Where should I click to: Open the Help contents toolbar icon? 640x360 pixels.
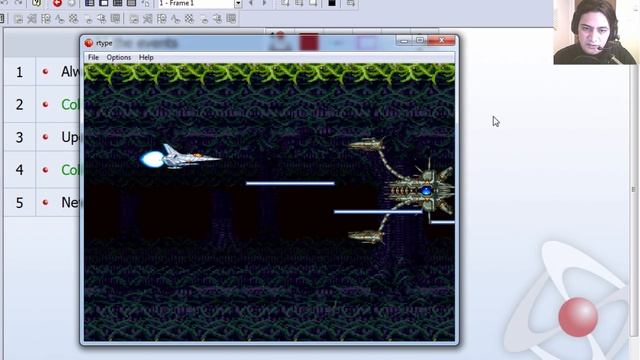(x=37, y=3)
